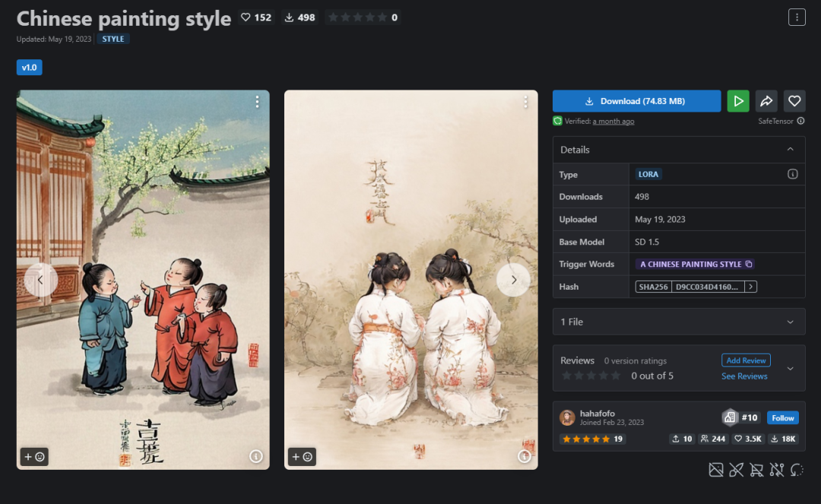Click the SHA256 hash label
821x504 pixels.
tap(654, 287)
